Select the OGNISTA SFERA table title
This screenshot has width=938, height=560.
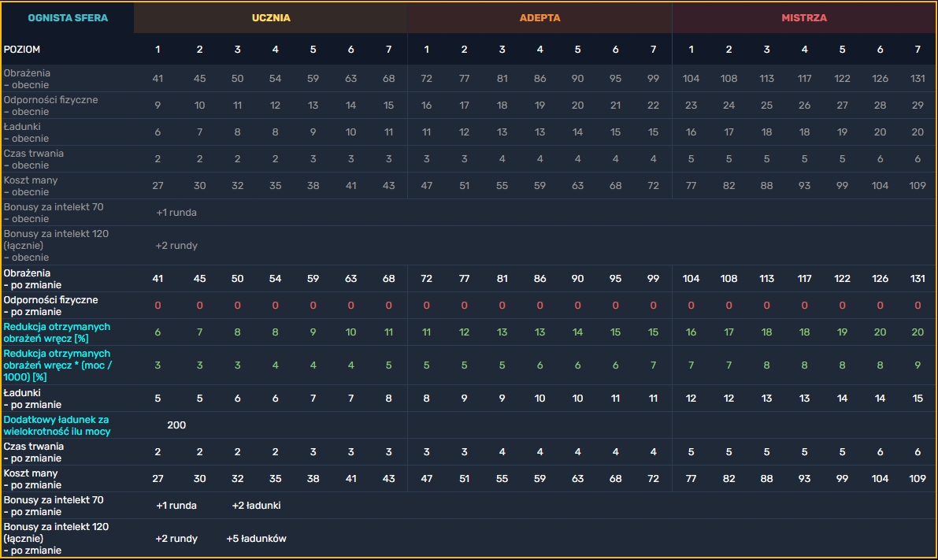click(x=68, y=18)
